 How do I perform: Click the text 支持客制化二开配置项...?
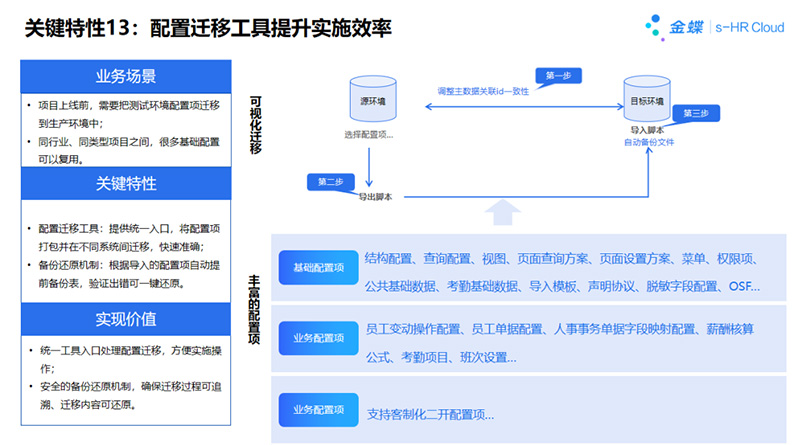pos(430,414)
